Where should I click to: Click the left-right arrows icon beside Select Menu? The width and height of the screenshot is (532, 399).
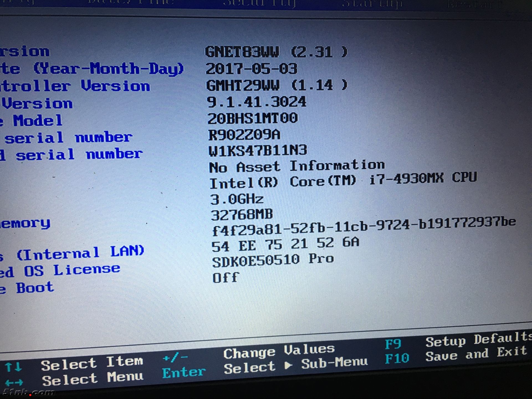click(x=14, y=383)
